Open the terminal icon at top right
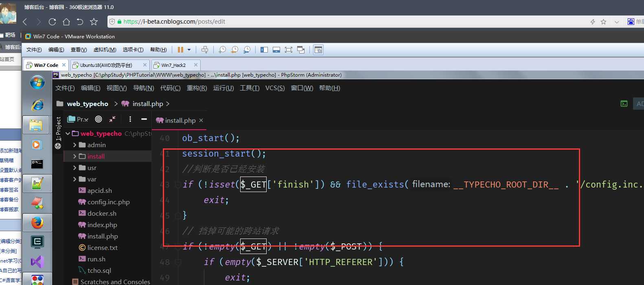The height and width of the screenshot is (285, 644). (624, 104)
